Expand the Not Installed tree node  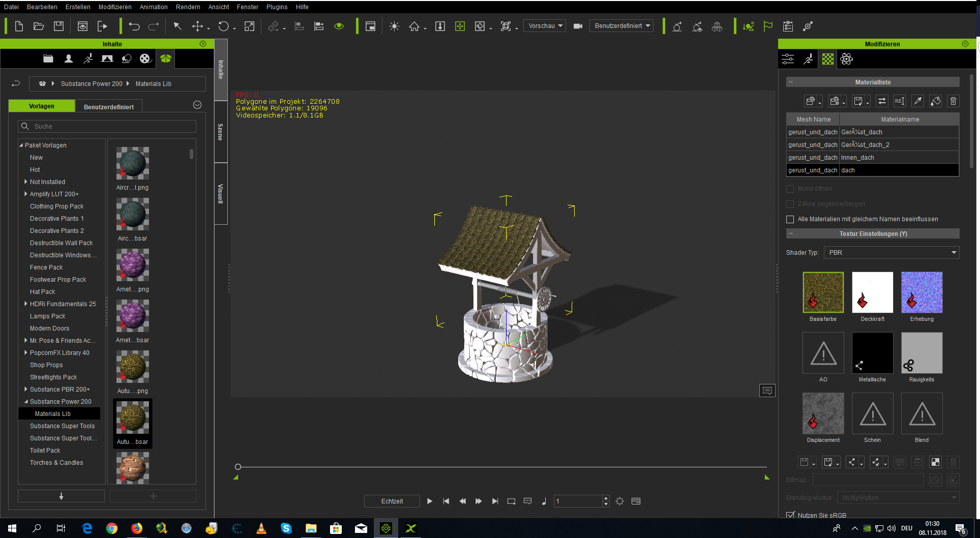[x=25, y=182]
